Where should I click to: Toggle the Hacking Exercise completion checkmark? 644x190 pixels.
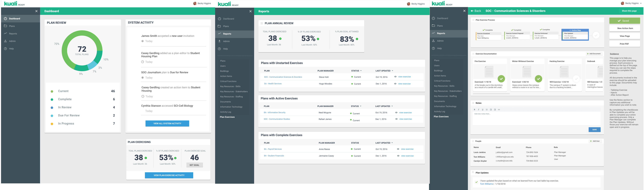point(576,79)
